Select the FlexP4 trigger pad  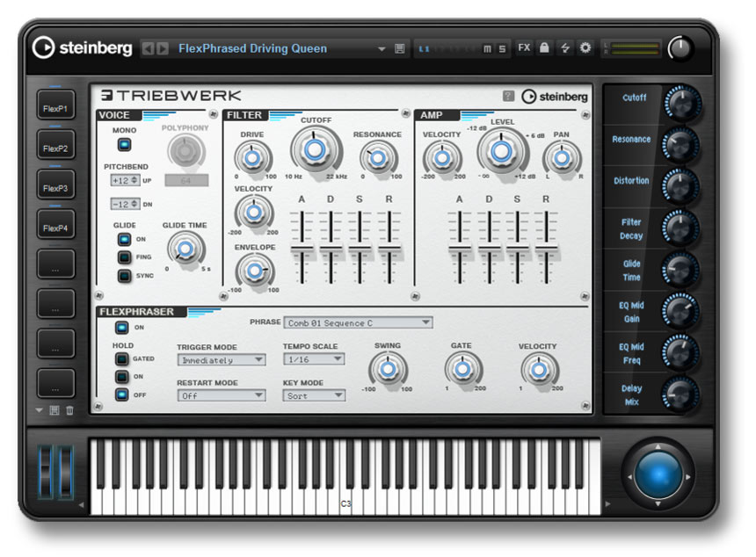pos(55,225)
